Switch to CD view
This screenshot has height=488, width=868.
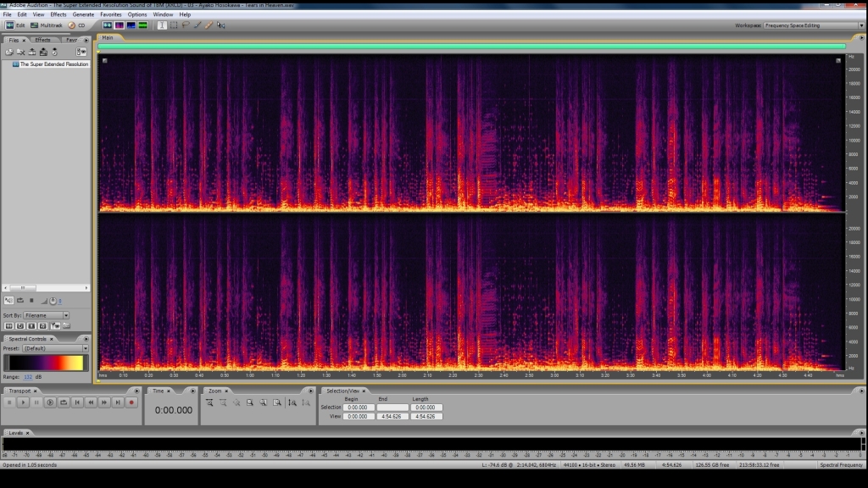pyautogui.click(x=77, y=25)
